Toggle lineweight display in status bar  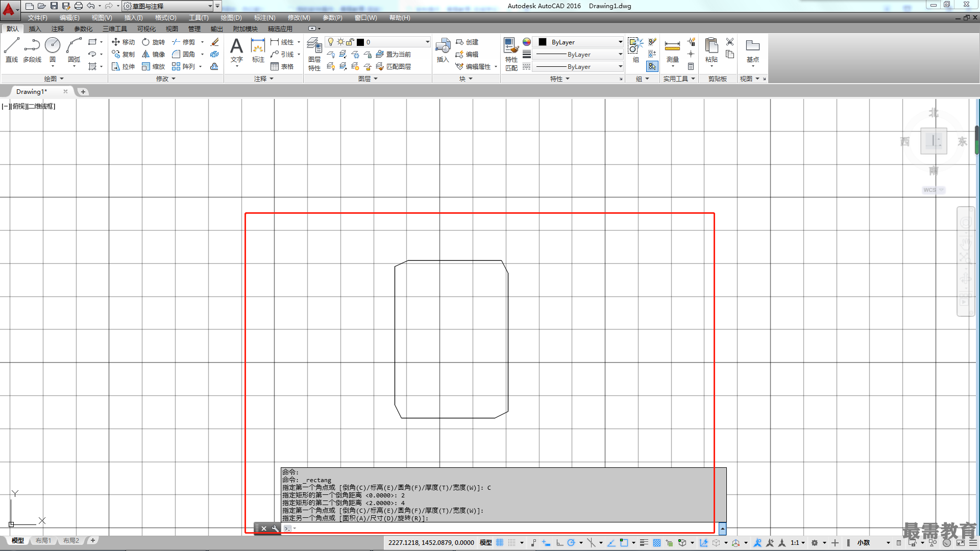click(x=644, y=543)
